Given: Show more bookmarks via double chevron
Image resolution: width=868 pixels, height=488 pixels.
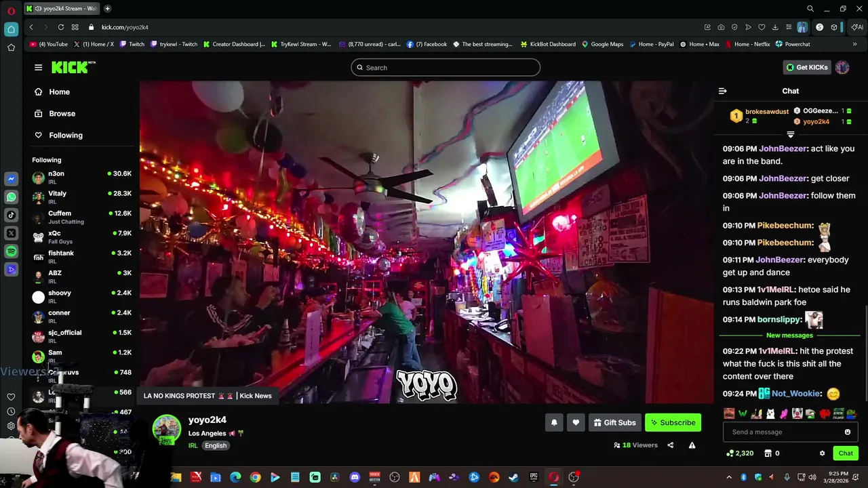Looking at the screenshot, I should (855, 44).
